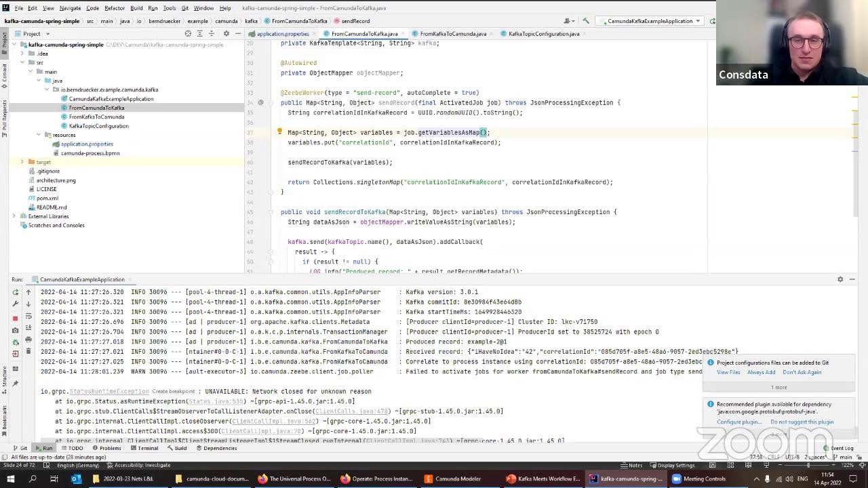The height and width of the screenshot is (488, 868).
Task: Clear console output with trash icon
Action: [28, 351]
